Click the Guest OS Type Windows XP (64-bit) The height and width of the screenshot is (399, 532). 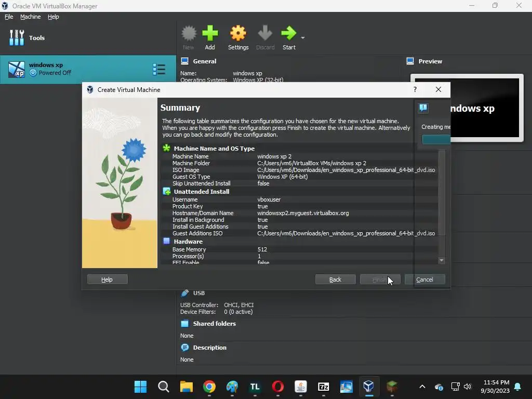coord(282,177)
